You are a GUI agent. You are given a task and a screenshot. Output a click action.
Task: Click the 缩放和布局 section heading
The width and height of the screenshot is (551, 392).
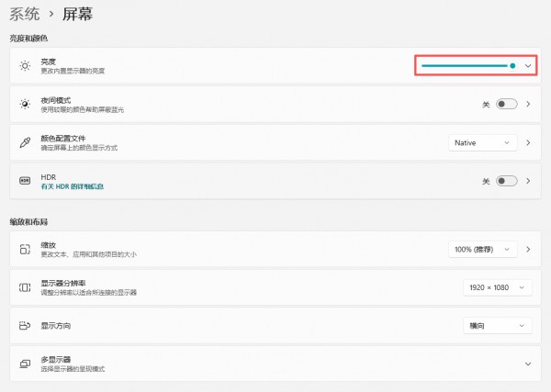pos(28,222)
